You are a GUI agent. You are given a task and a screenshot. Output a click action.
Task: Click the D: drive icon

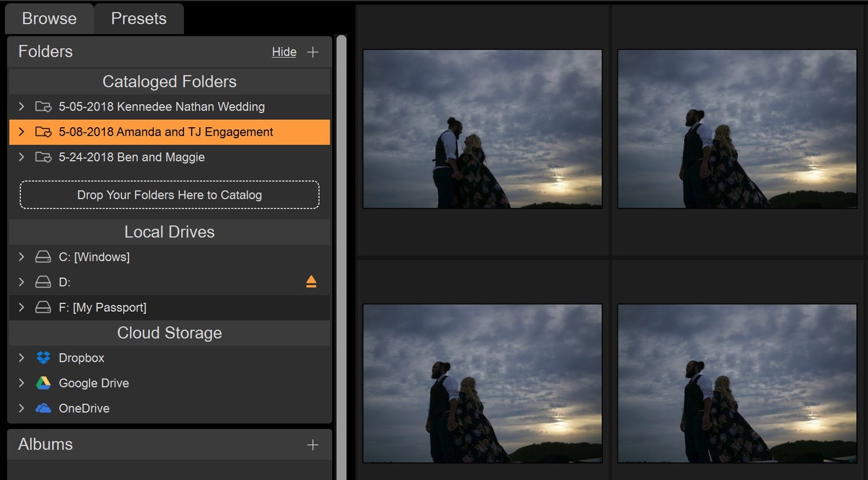point(43,282)
